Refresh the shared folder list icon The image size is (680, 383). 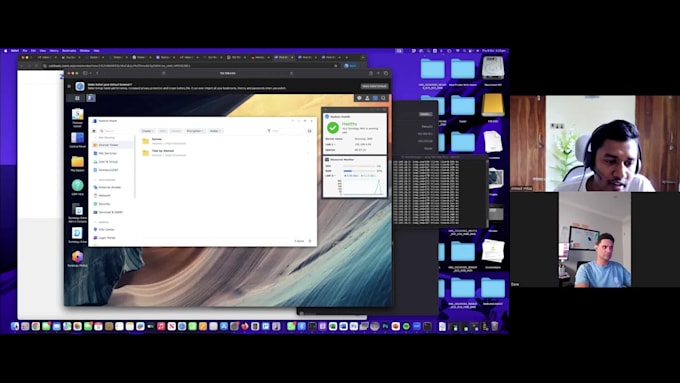[310, 241]
